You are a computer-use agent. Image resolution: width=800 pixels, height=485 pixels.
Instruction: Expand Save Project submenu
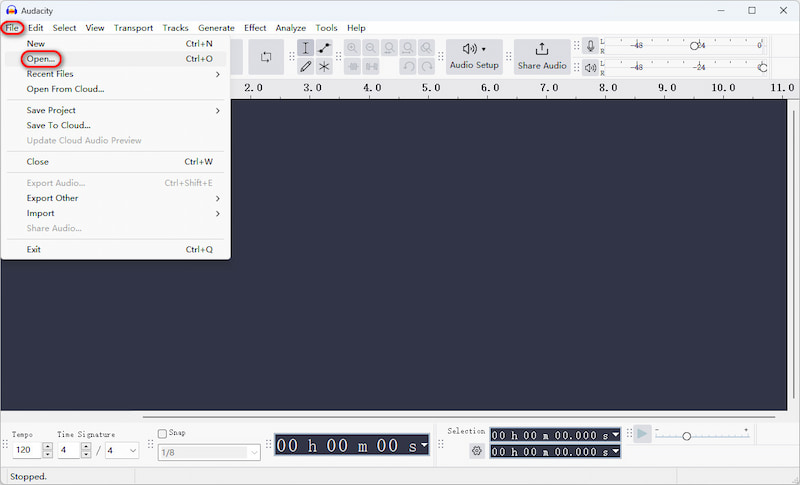click(116, 110)
